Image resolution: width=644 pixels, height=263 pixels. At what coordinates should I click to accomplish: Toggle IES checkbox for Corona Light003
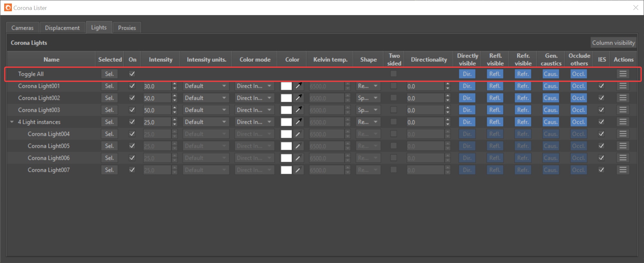point(601,110)
